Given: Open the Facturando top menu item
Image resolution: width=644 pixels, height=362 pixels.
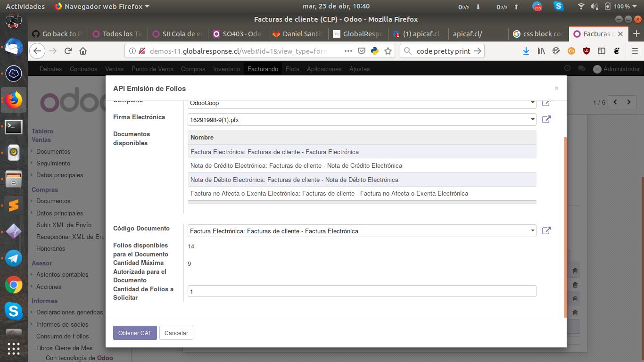Looking at the screenshot, I should (x=263, y=69).
